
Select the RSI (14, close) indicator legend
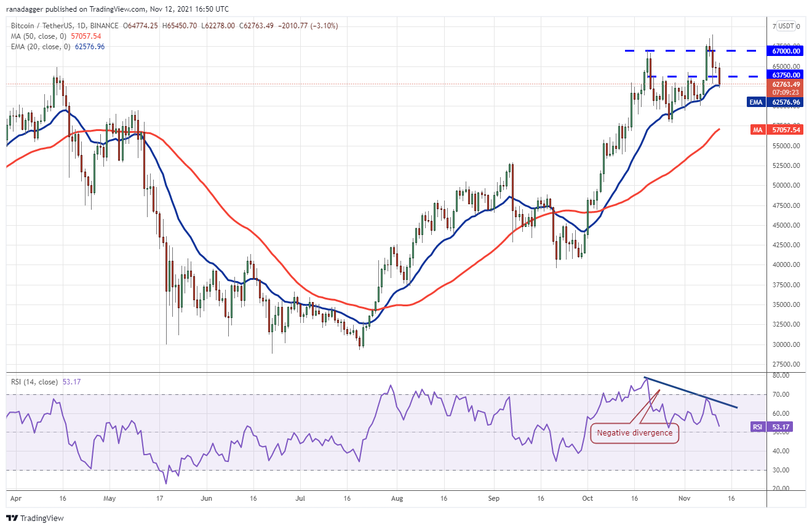(x=34, y=382)
